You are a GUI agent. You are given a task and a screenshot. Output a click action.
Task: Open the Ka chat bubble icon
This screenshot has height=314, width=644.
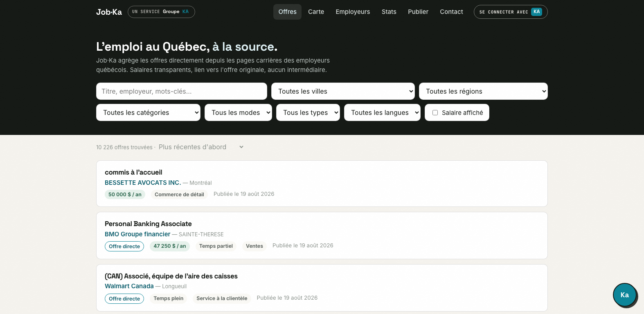tap(624, 295)
